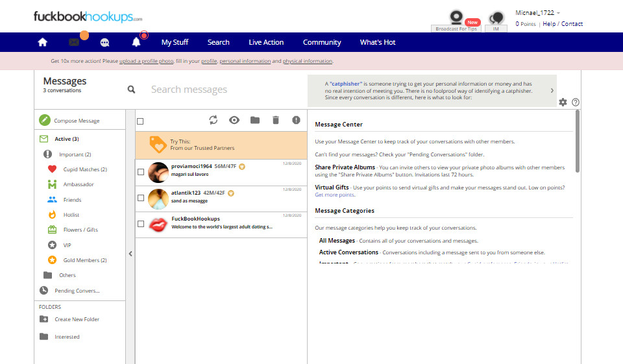Click the Get more points link
Image resolution: width=623 pixels, height=364 pixels.
(x=335, y=195)
